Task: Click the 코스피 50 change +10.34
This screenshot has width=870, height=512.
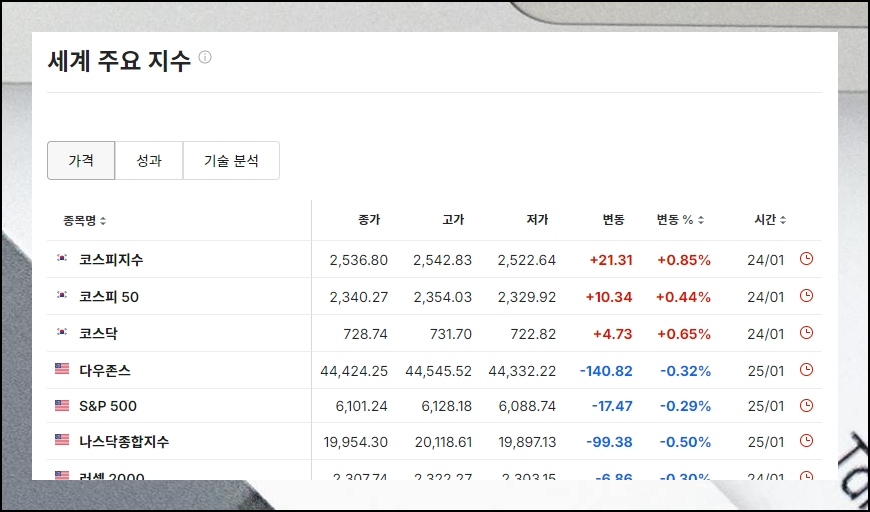Action: coord(609,297)
